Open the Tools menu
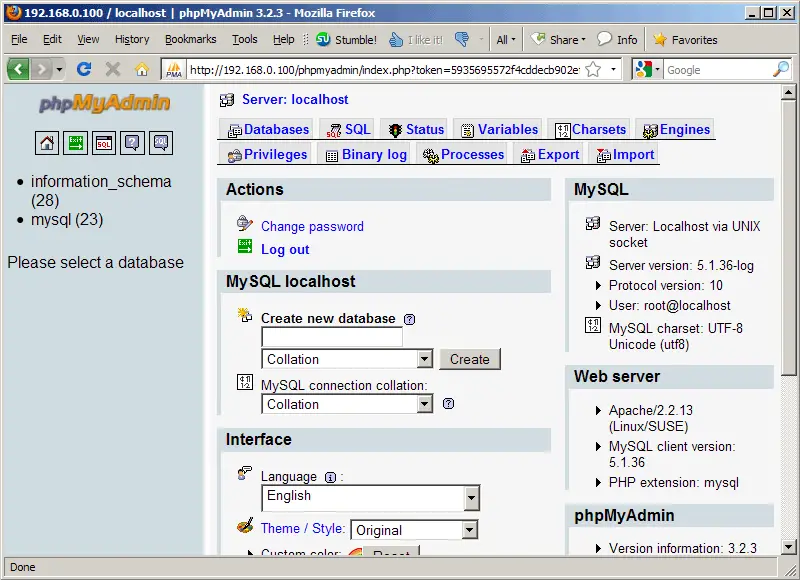Screen dimensions: 800x580 coord(244,39)
